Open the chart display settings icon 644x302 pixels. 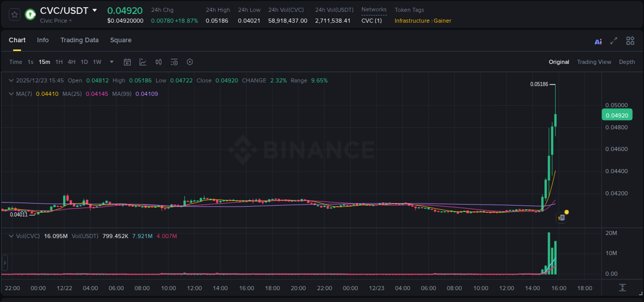point(174,62)
